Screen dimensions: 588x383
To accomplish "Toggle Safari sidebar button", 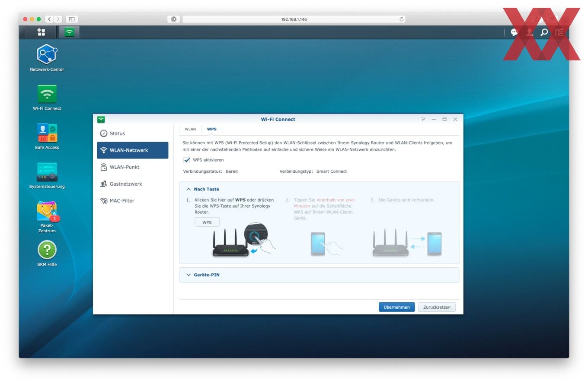I will pos(72,19).
